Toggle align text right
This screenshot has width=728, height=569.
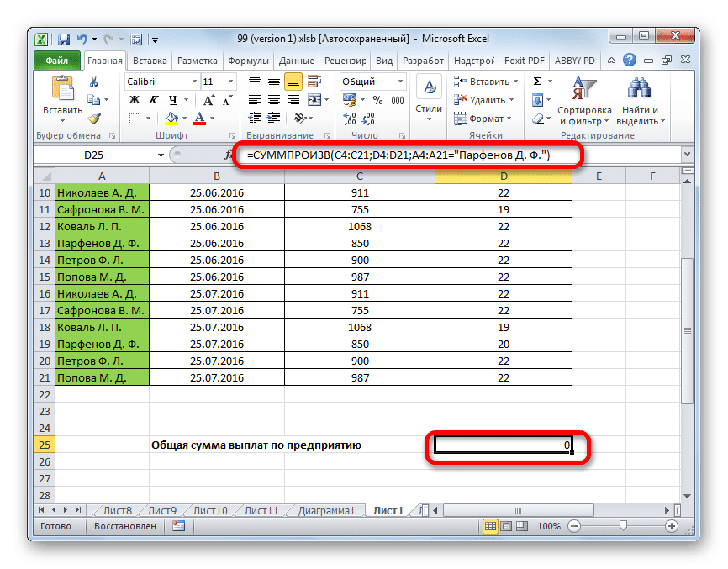pos(293,100)
